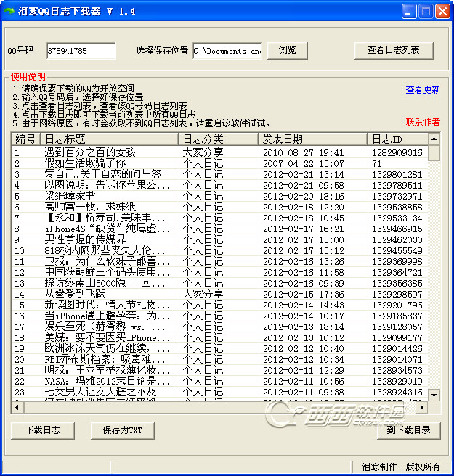Select row 以图说明:告诉你苹果公...
454x476 pixels.
click(219, 185)
